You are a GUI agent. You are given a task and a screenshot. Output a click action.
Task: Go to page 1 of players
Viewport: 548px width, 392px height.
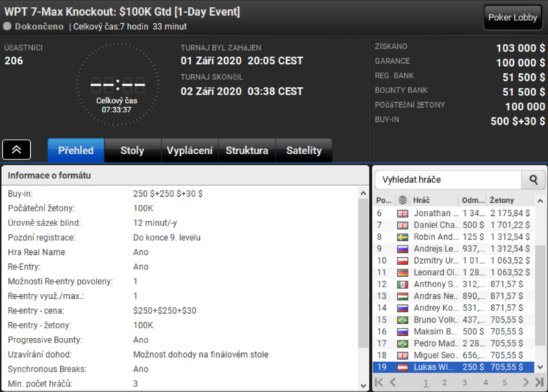pos(425,382)
